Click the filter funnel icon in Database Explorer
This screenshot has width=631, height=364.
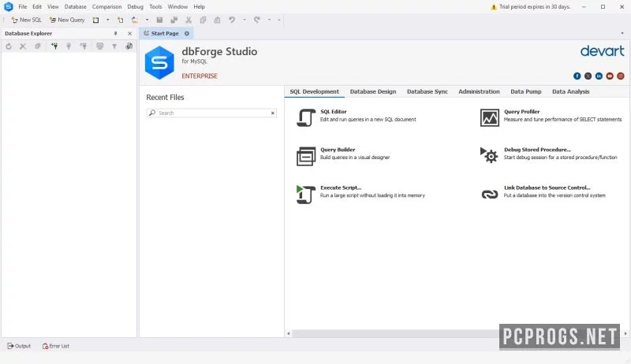[114, 46]
